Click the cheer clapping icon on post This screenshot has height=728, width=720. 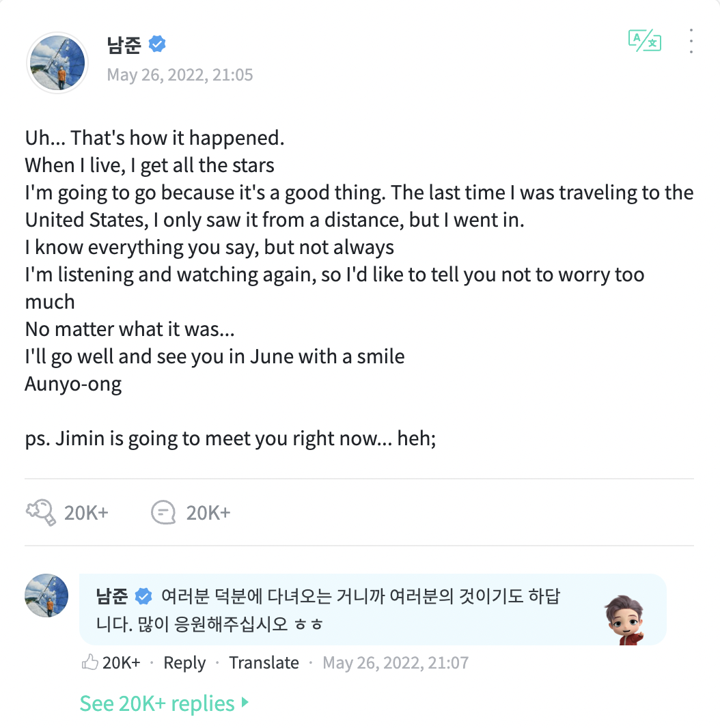41,513
